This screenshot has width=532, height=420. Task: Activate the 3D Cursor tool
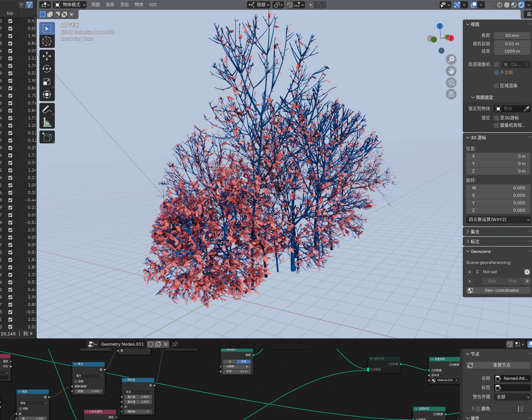[x=47, y=41]
